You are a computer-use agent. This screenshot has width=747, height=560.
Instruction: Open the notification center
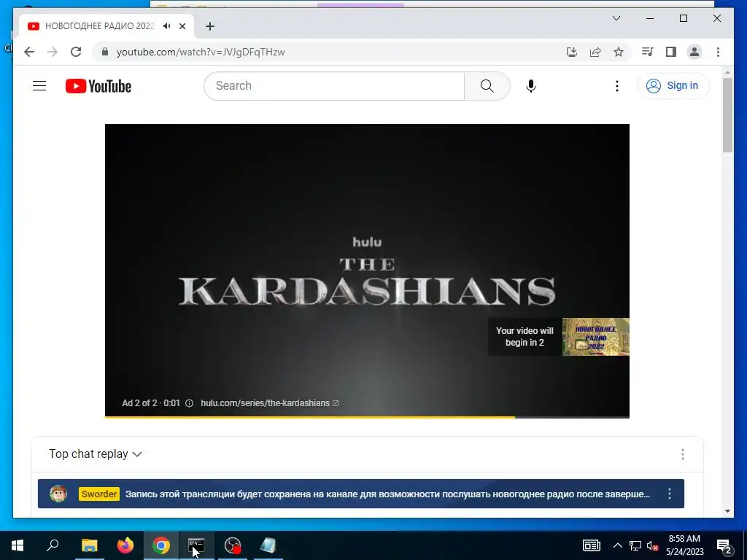point(724,545)
